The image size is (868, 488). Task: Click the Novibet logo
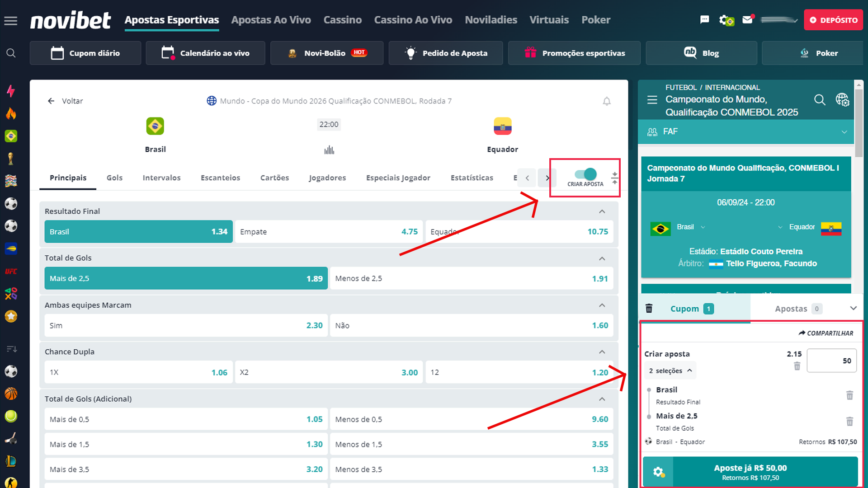coord(70,20)
